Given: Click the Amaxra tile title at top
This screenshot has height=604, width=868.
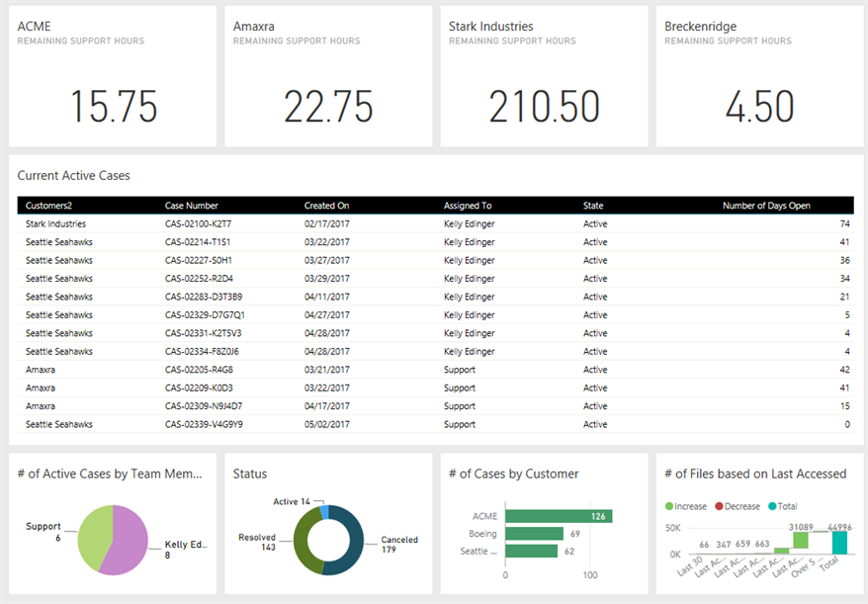Looking at the screenshot, I should point(253,26).
